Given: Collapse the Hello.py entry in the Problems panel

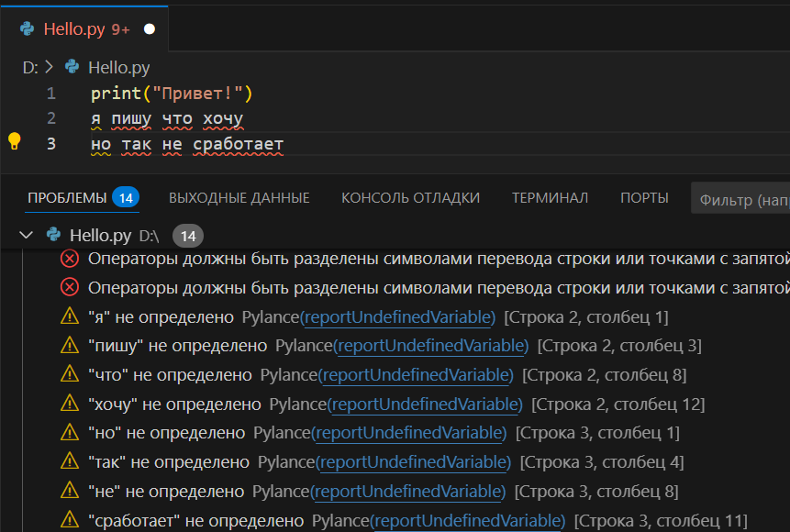Looking at the screenshot, I should pyautogui.click(x=26, y=234).
